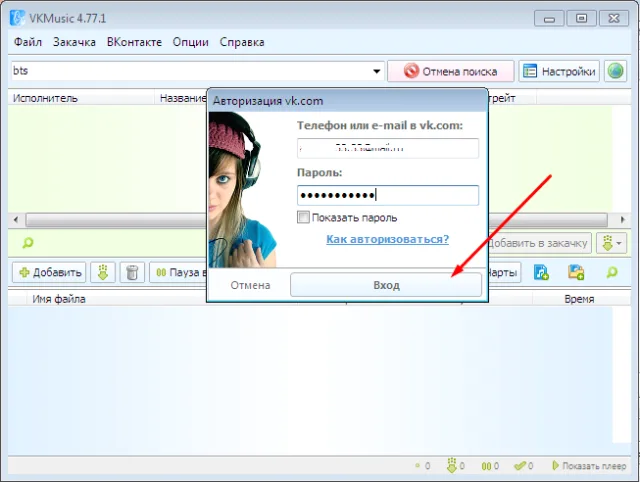This screenshot has height=482, width=640.
Task: Click the Название column header
Action: [182, 98]
